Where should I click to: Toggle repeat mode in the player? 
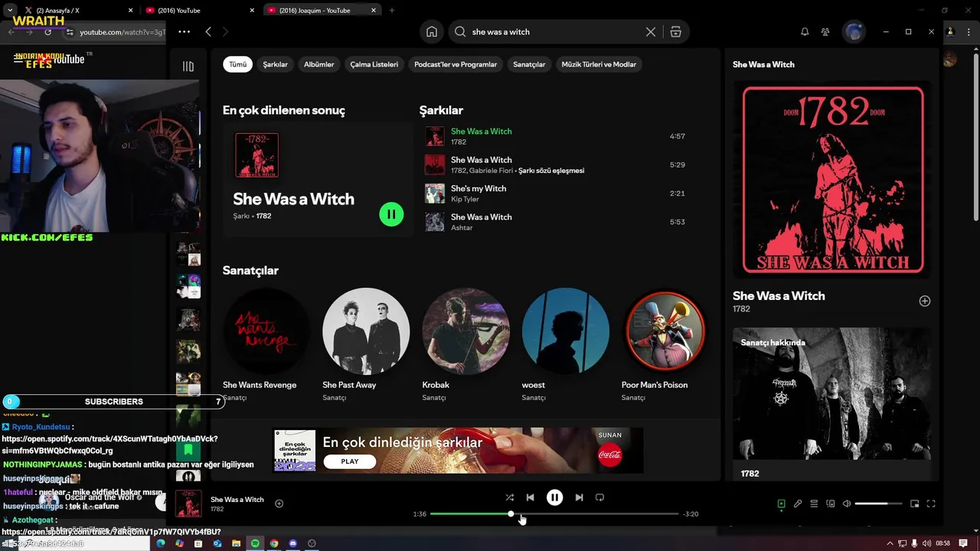click(x=599, y=497)
